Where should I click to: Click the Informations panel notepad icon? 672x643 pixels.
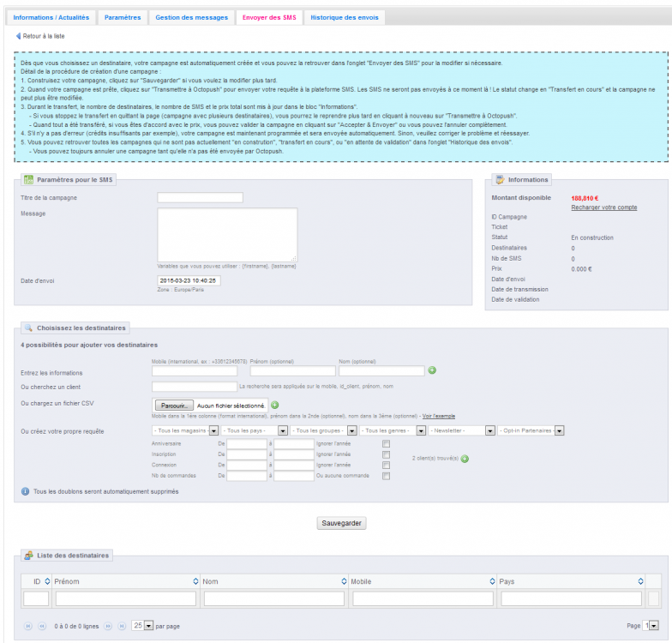501,180
